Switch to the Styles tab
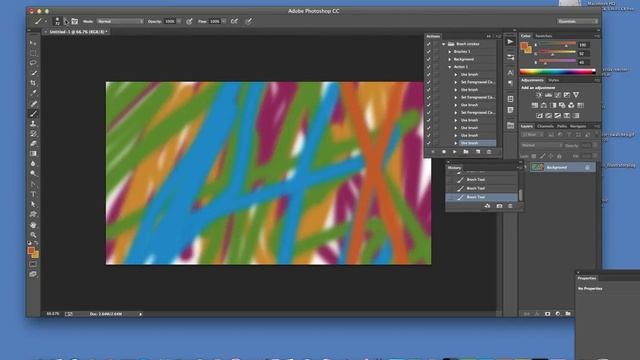 (x=554, y=80)
